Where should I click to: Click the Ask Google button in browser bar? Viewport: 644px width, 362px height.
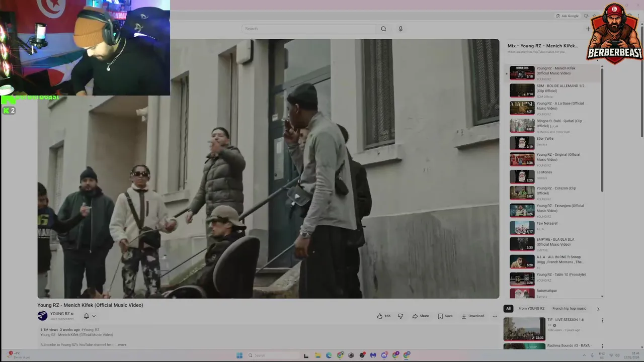[x=568, y=16]
